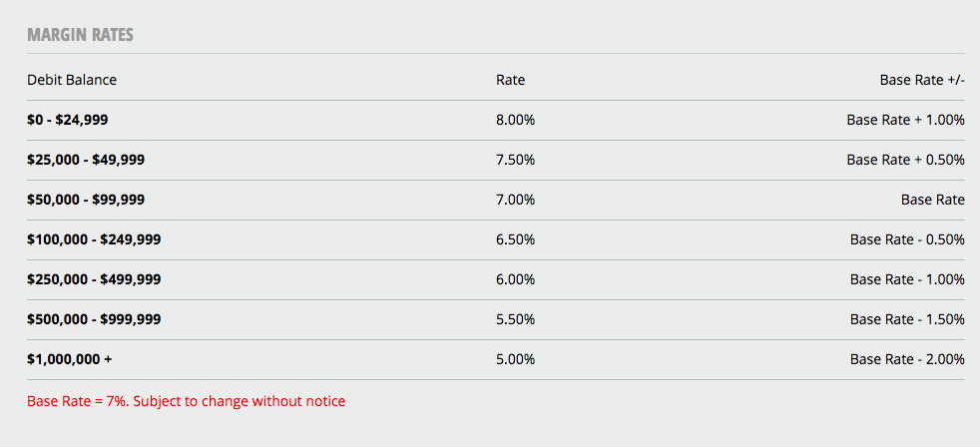Click the red Base Rate = 7% notice
The width and height of the screenshot is (980, 447).
pyautogui.click(x=187, y=401)
